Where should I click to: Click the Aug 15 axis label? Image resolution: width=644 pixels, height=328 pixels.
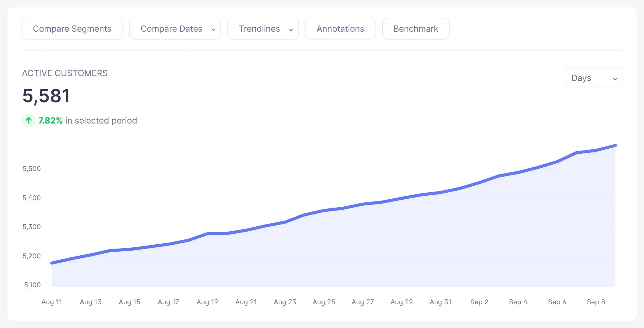[x=130, y=302]
